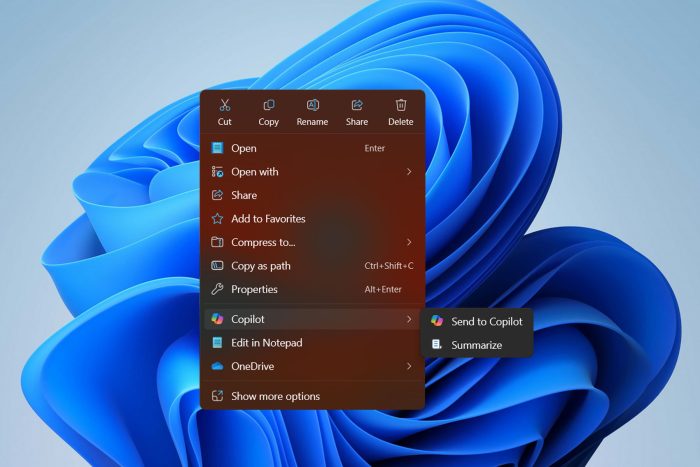Click the Rename icon in top row
The image size is (700, 467).
point(312,105)
